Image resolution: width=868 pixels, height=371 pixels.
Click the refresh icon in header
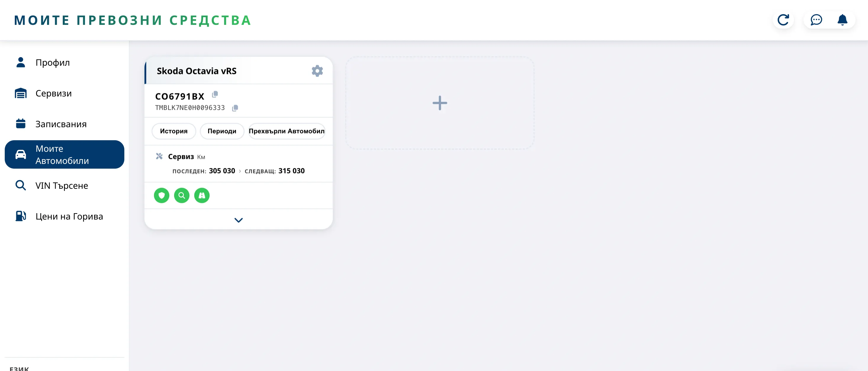(783, 20)
